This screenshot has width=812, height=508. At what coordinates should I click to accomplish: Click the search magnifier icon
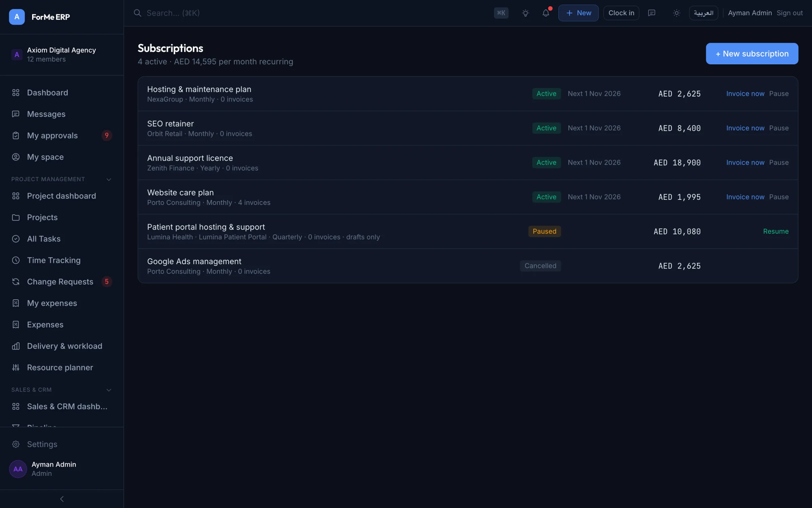click(137, 13)
